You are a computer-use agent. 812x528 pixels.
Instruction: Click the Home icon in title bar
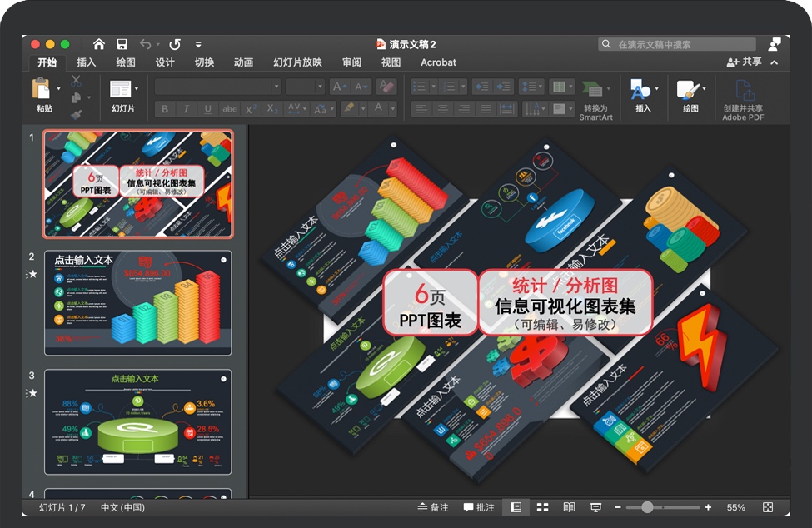99,44
